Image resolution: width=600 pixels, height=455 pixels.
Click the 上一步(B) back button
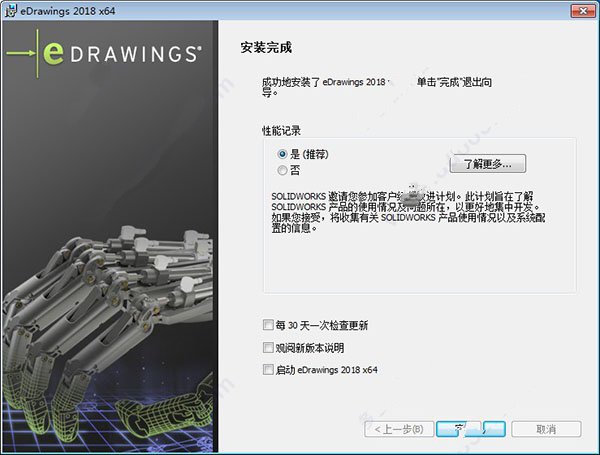[x=399, y=429]
